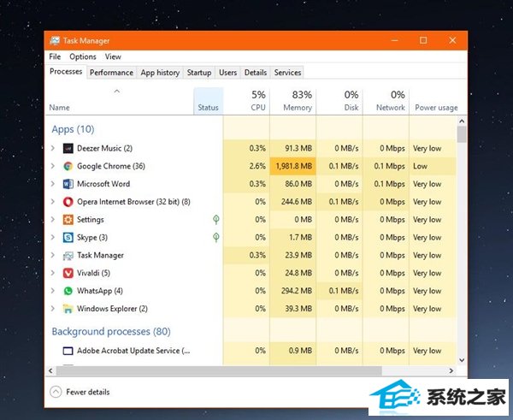Click the Opera Internet Browser icon
The height and width of the screenshot is (420, 513).
click(68, 202)
